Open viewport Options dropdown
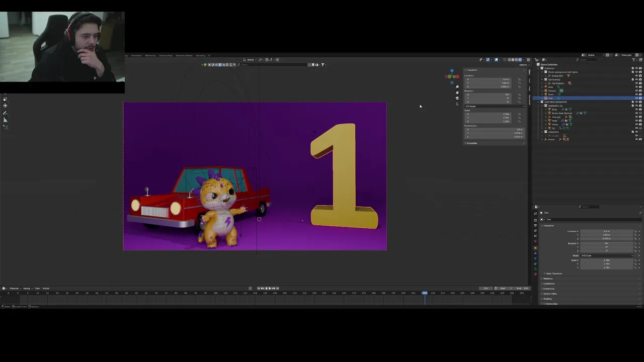This screenshot has width=644, height=362. tap(524, 65)
